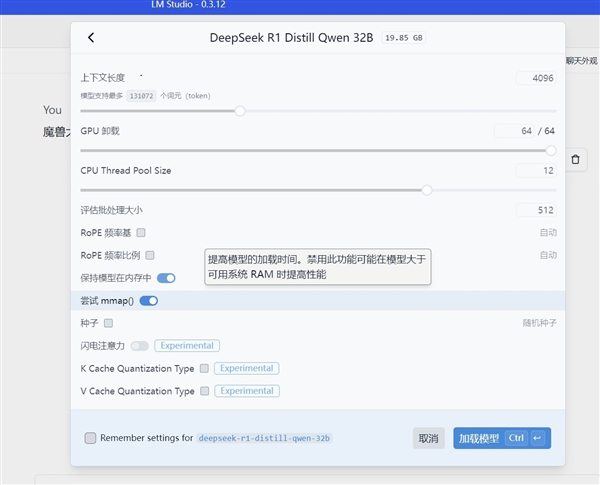
Task: Edit the GPU offload 64 value field
Action: 515,131
